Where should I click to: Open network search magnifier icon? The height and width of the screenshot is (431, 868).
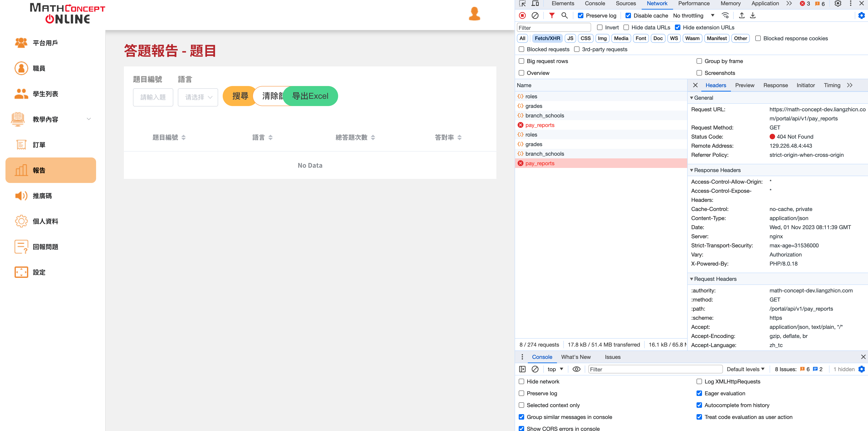(564, 15)
